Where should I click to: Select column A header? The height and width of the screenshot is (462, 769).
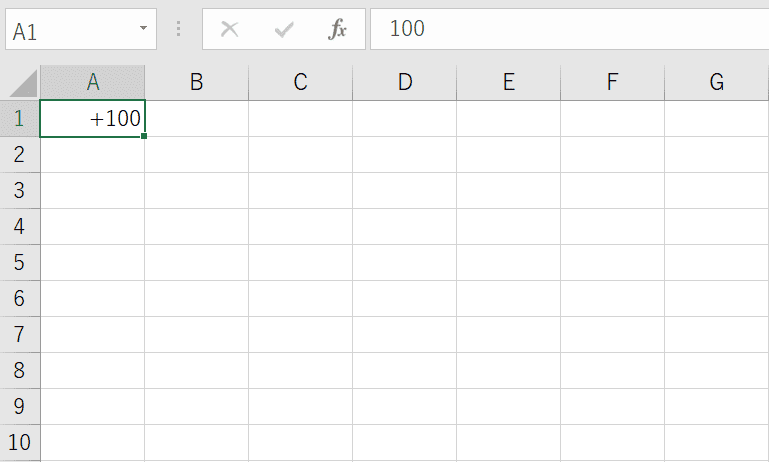(x=93, y=82)
